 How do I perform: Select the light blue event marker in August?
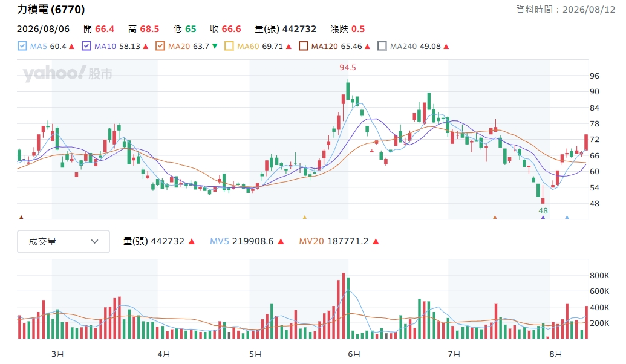(x=567, y=217)
